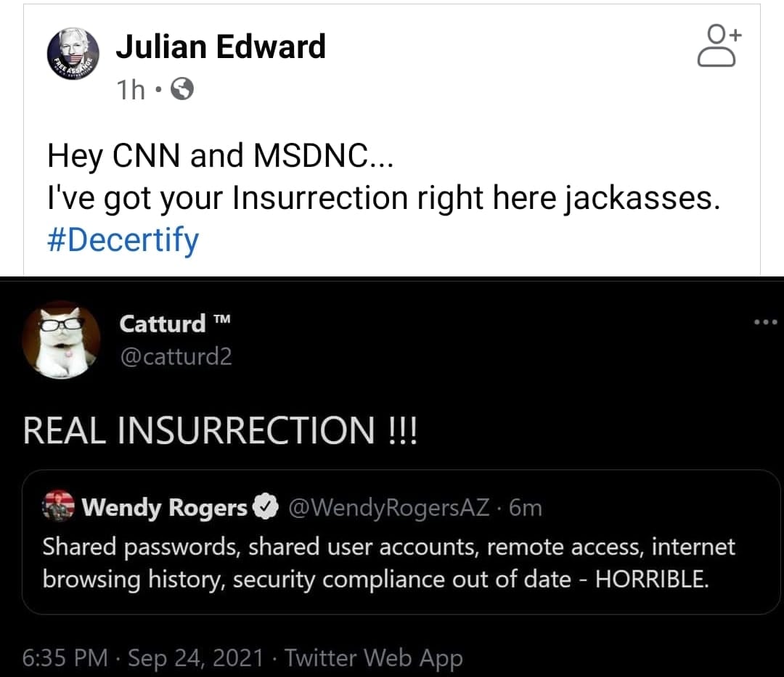
Task: Click the 6m quoted tweet timestamp
Action: pyautogui.click(x=526, y=508)
